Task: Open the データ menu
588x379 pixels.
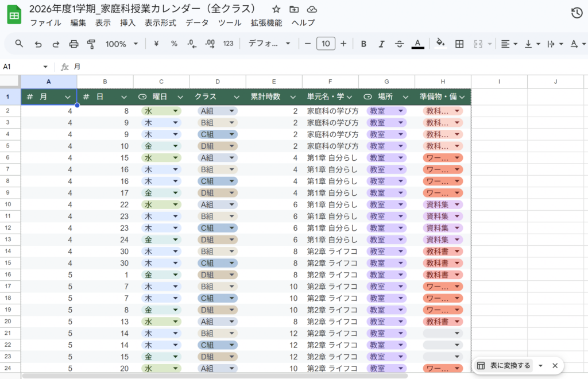Action: coord(197,23)
